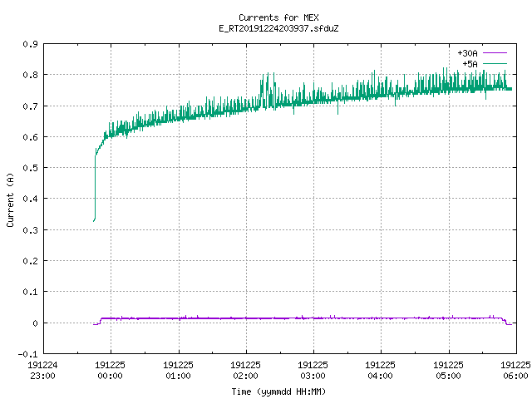The width and height of the screenshot is (532, 399).
Task: Click the x-axis tick 191225 00:00
Action: point(111,370)
